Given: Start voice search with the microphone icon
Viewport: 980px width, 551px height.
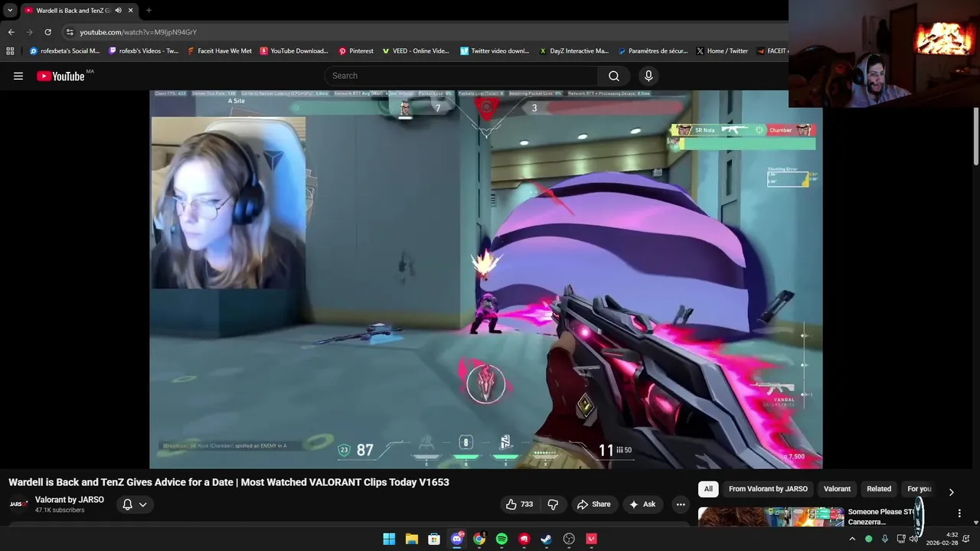Looking at the screenshot, I should (648, 76).
